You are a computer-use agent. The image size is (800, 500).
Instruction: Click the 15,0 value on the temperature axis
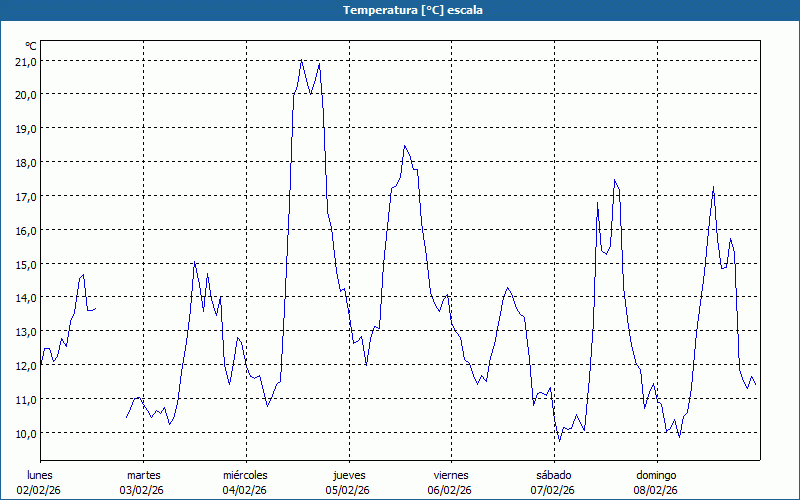click(x=24, y=264)
